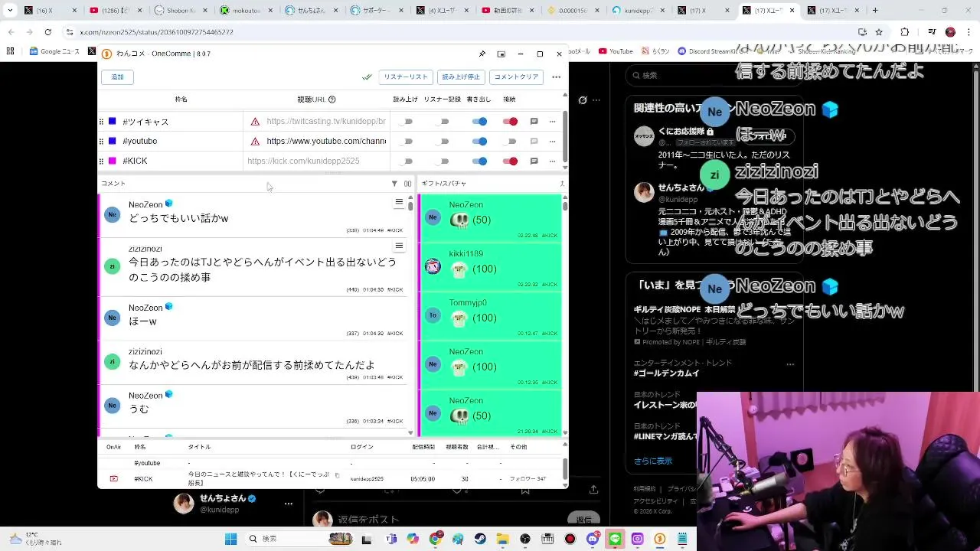Screen dimensions: 980x551
Task: Disable the 接続 switch for #KICK
Action: 510,161
